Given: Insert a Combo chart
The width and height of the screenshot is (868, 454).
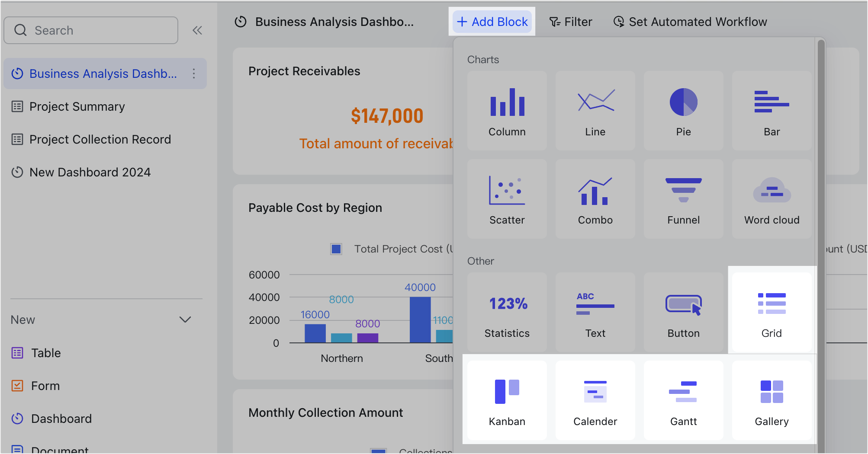Looking at the screenshot, I should coord(595,198).
